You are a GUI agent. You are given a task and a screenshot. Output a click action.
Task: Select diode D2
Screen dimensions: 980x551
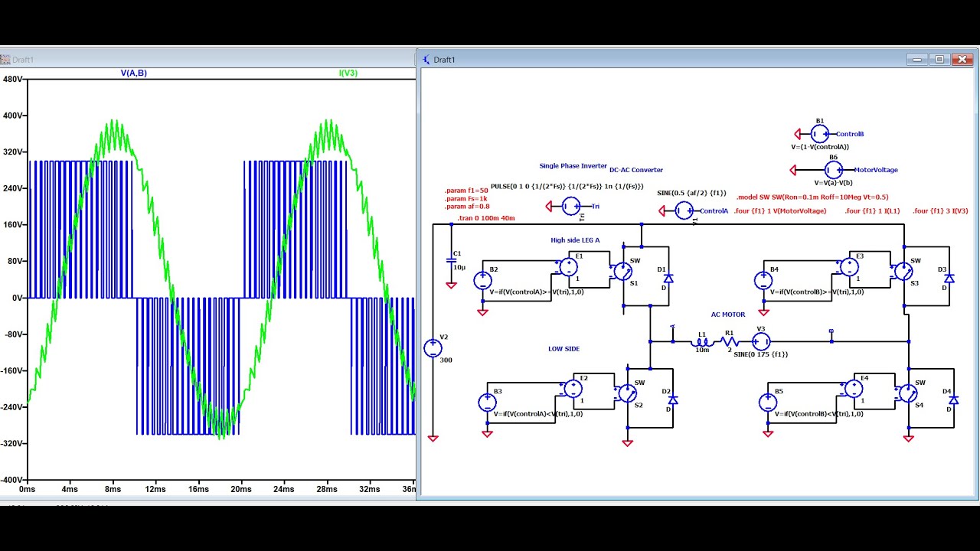click(673, 400)
